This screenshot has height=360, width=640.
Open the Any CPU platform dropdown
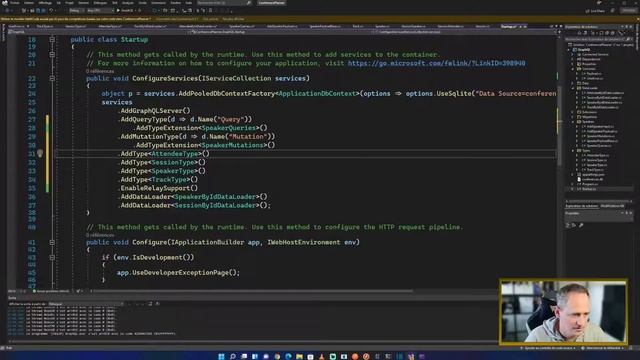(100, 11)
